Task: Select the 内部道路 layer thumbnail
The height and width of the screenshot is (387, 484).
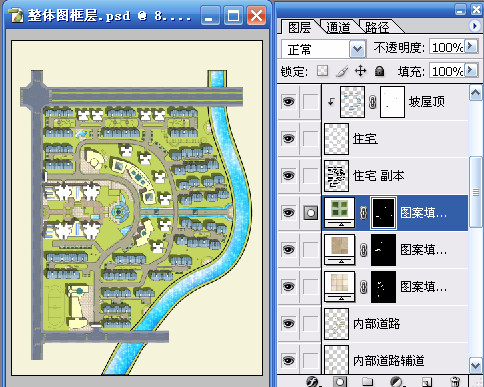Action: pyautogui.click(x=337, y=324)
